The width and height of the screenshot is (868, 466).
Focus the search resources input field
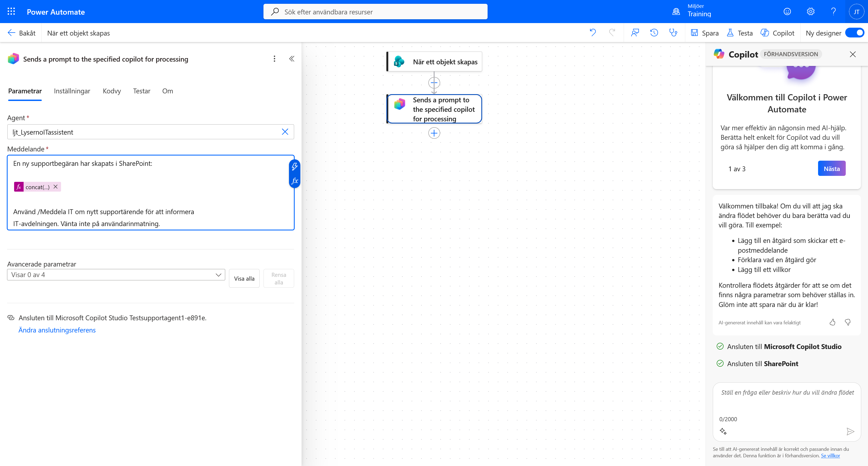tap(375, 12)
